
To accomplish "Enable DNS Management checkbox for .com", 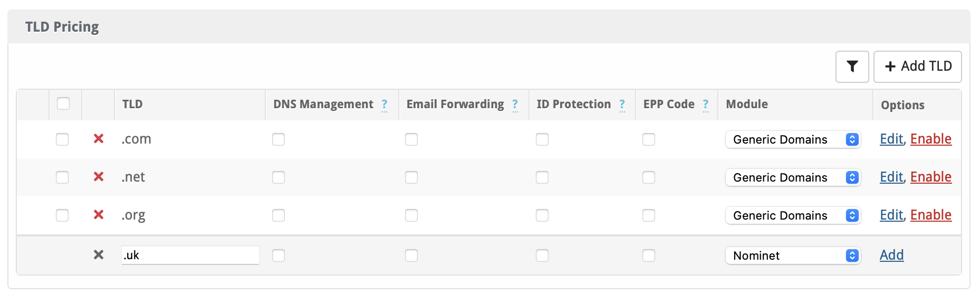I will pos(278,139).
